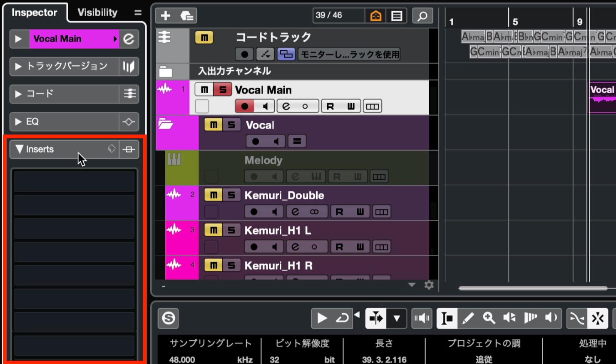
Task: Click the Vocal folder group editing button
Action: (297, 141)
